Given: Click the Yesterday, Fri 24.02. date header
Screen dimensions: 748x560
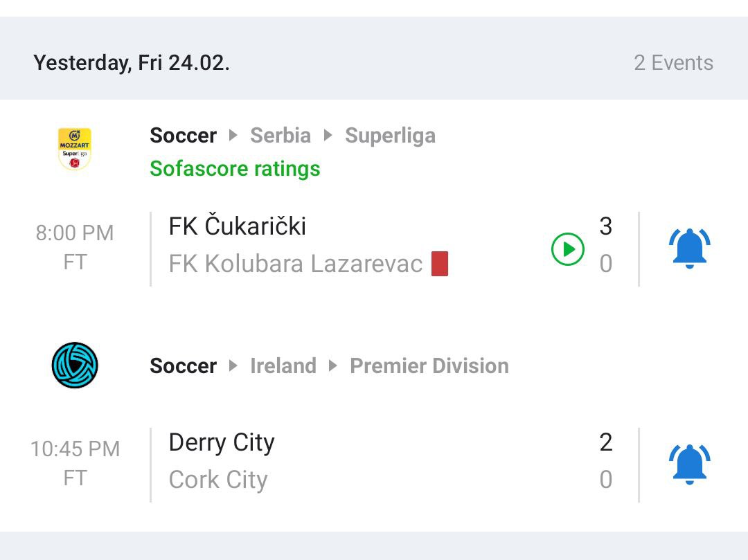Looking at the screenshot, I should coord(132,63).
